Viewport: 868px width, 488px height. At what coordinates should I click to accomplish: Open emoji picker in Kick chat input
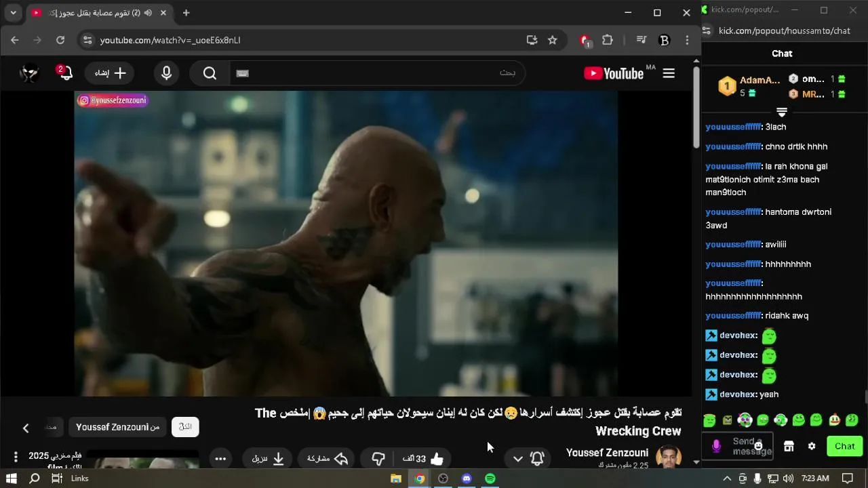tap(758, 446)
